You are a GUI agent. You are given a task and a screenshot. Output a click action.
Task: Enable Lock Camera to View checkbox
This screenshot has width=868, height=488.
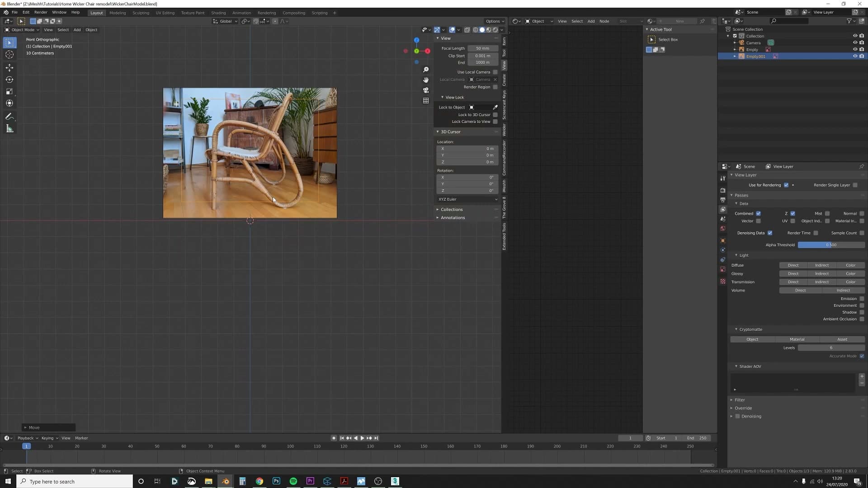495,122
